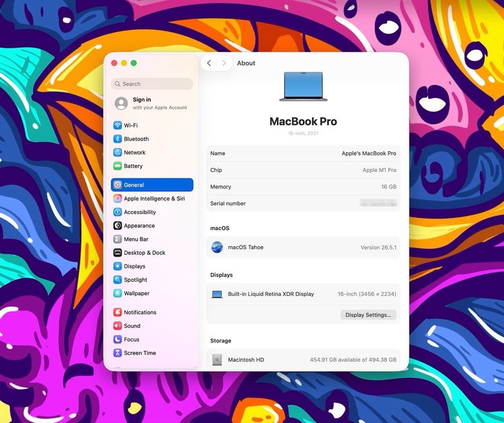Click the Desktop & Dock icon
Viewport: 504px width, 423px height.
(118, 252)
